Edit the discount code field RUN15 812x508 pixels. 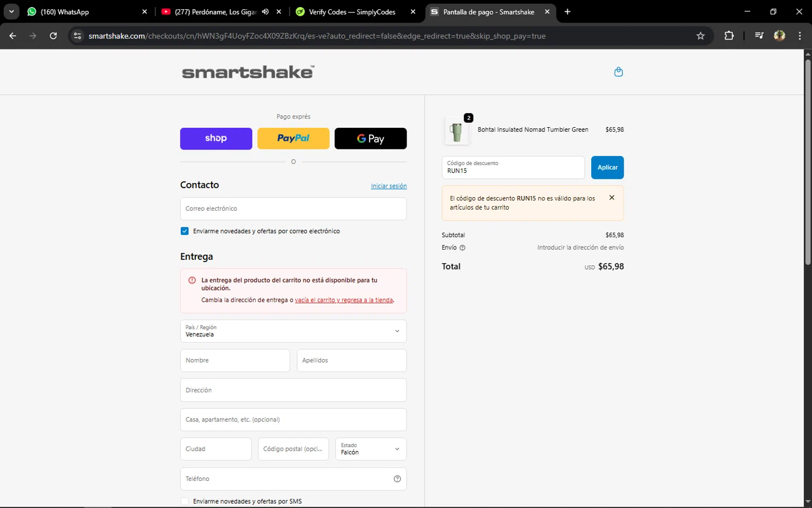[x=513, y=167]
